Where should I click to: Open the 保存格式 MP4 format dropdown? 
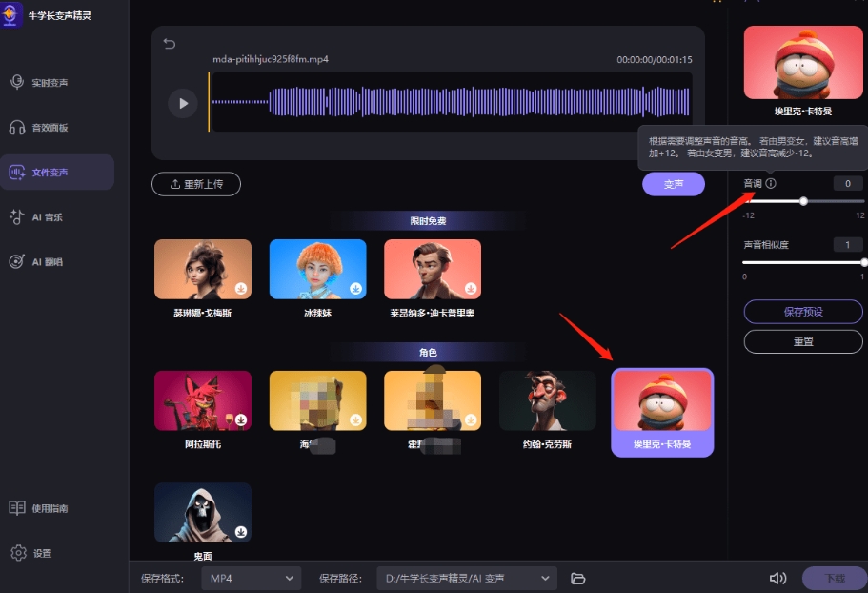(x=252, y=578)
